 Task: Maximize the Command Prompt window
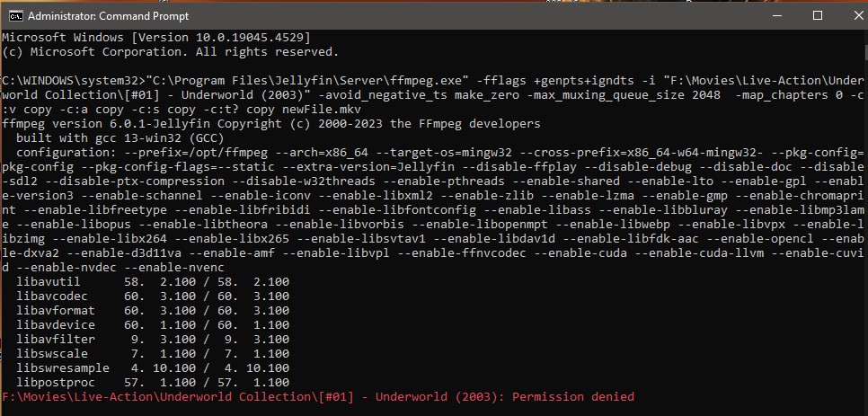tap(818, 16)
